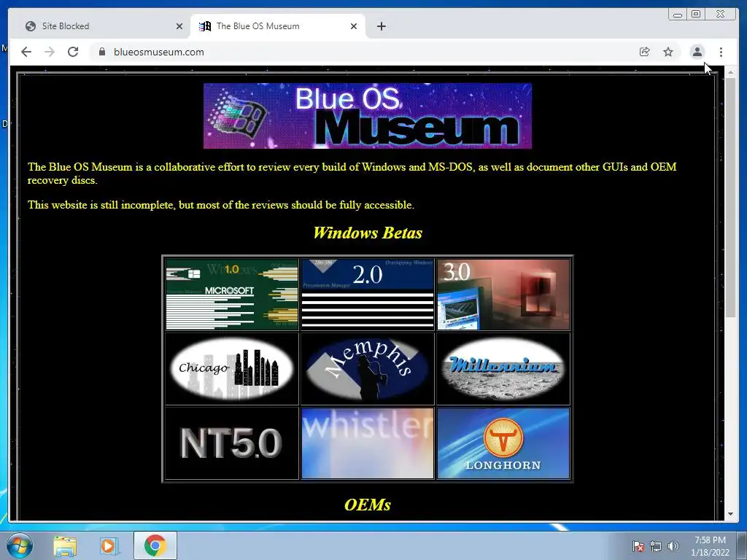Click the Show Desktop strip
The width and height of the screenshot is (747, 560).
point(742,545)
